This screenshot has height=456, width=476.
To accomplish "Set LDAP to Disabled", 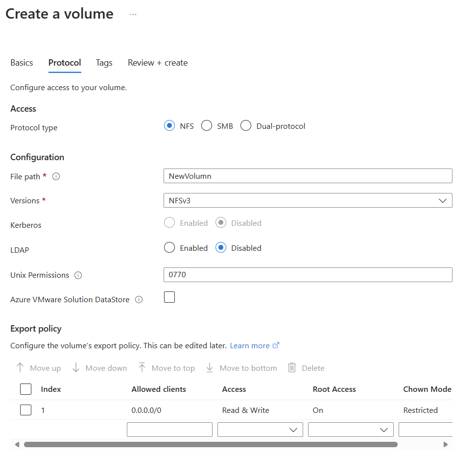I will coord(221,247).
